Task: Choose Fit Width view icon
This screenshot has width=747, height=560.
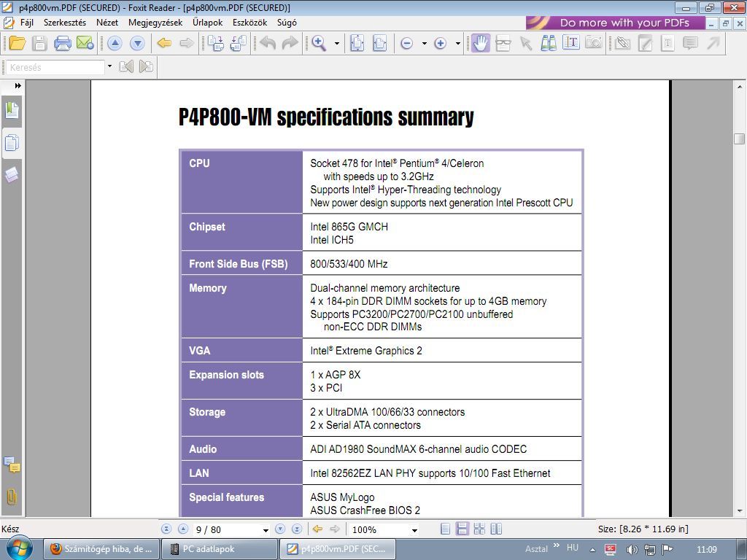Action: (379, 43)
